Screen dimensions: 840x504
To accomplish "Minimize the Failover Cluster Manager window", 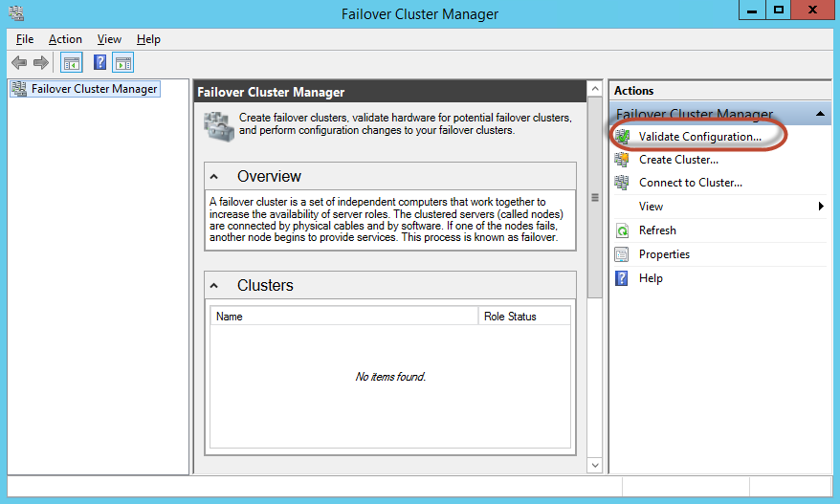I will 752,11.
